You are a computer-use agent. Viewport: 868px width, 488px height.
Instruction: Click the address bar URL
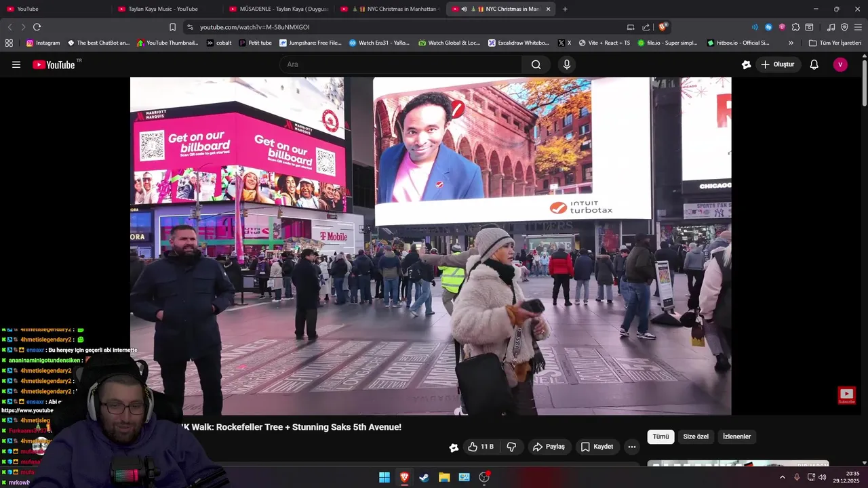254,27
